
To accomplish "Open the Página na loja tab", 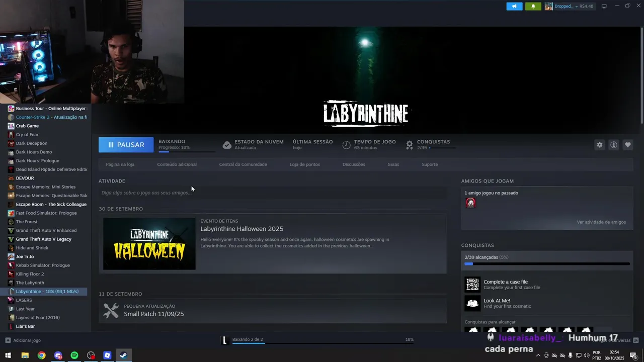I will point(120,164).
